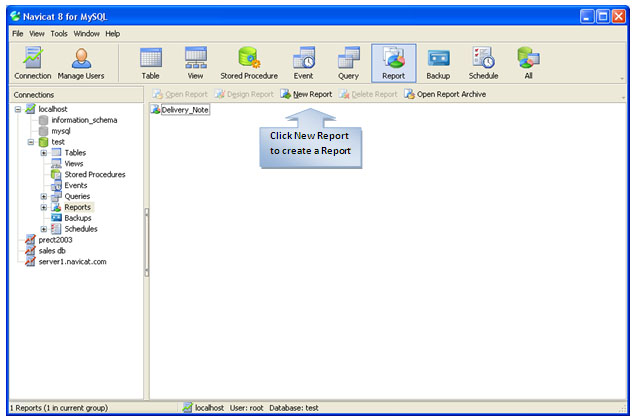Open Manage Users in the toolbar

(81, 63)
